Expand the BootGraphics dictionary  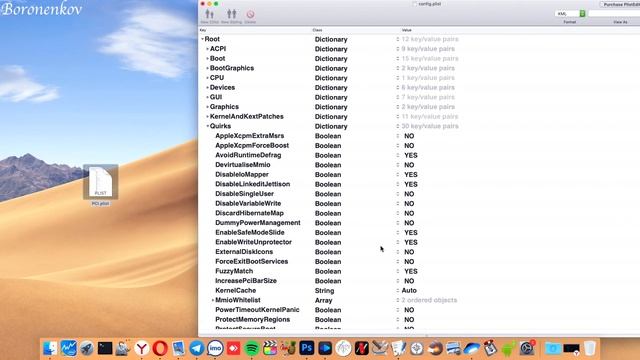(207, 68)
